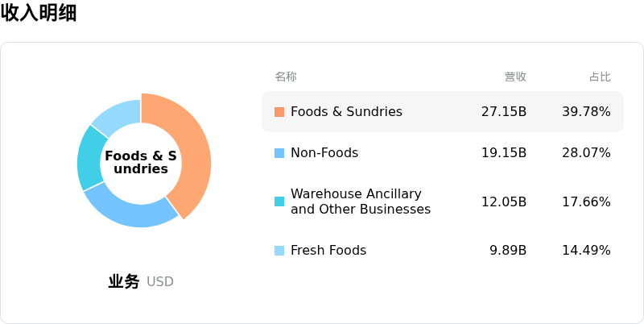Click the 业务 USD chart label
The width and height of the screenshot is (644, 324).
(x=141, y=282)
